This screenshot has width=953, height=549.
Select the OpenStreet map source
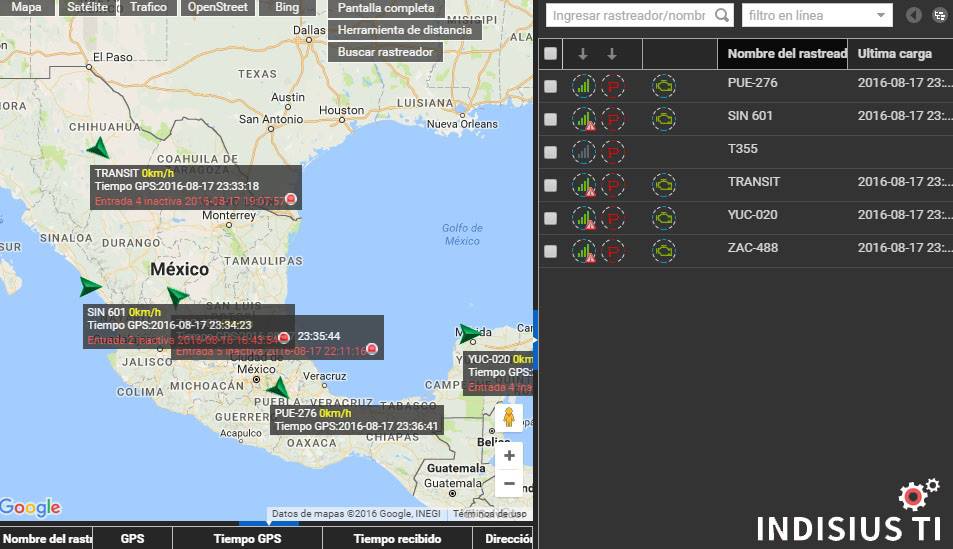[218, 7]
